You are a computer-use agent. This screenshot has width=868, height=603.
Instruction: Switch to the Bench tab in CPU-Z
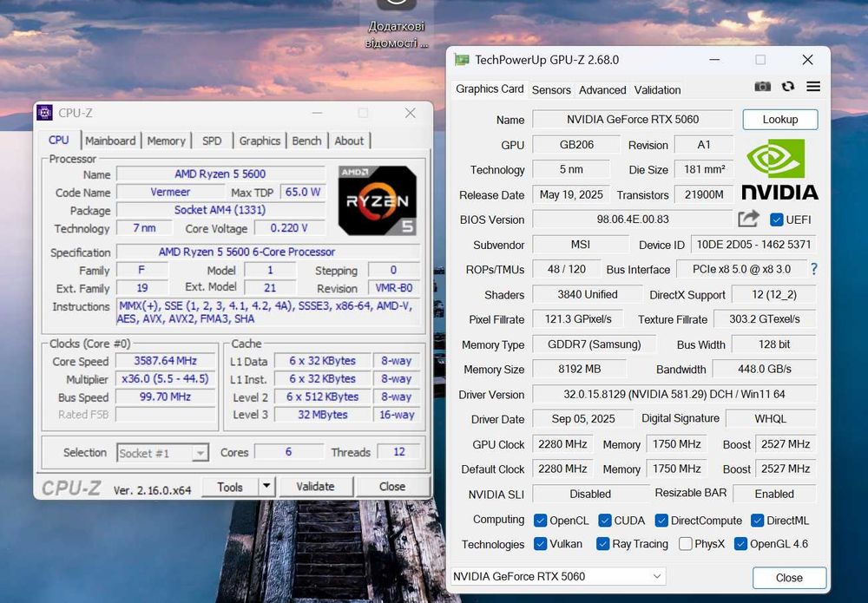(306, 141)
